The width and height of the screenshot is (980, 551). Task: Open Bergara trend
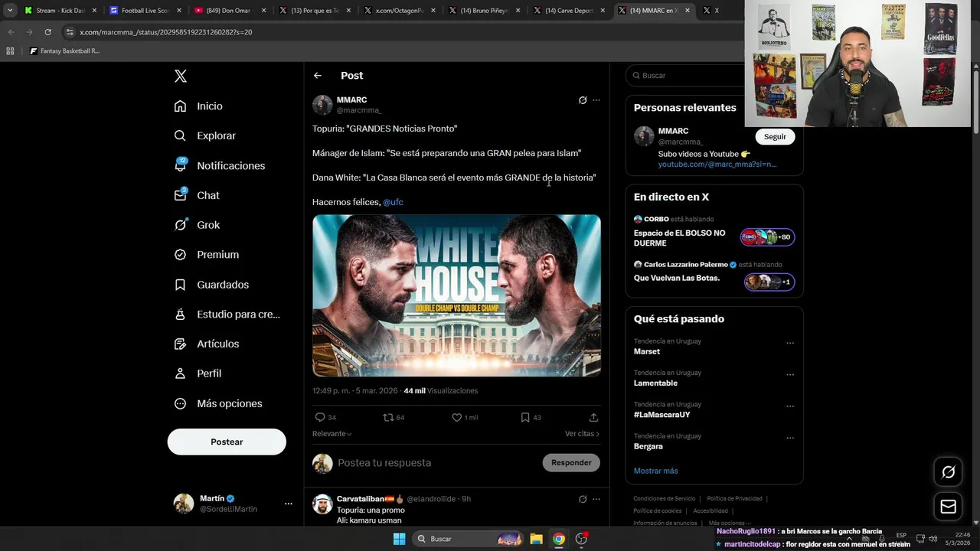648,446
